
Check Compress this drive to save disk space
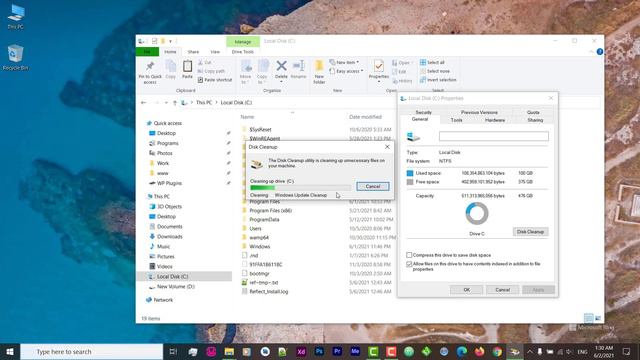point(409,255)
